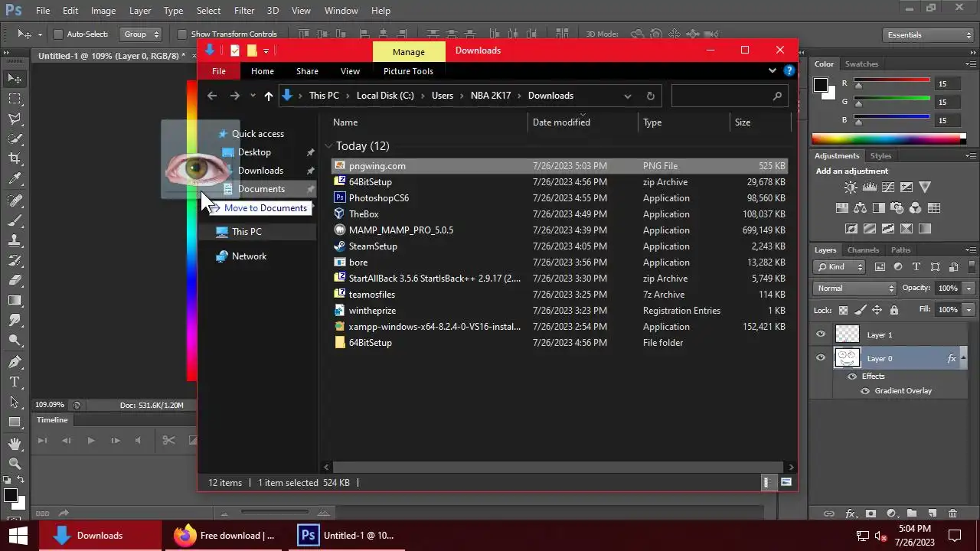Screen dimensions: 980x551
Task: Enable Show Transform Controls checkbox
Action: click(181, 34)
